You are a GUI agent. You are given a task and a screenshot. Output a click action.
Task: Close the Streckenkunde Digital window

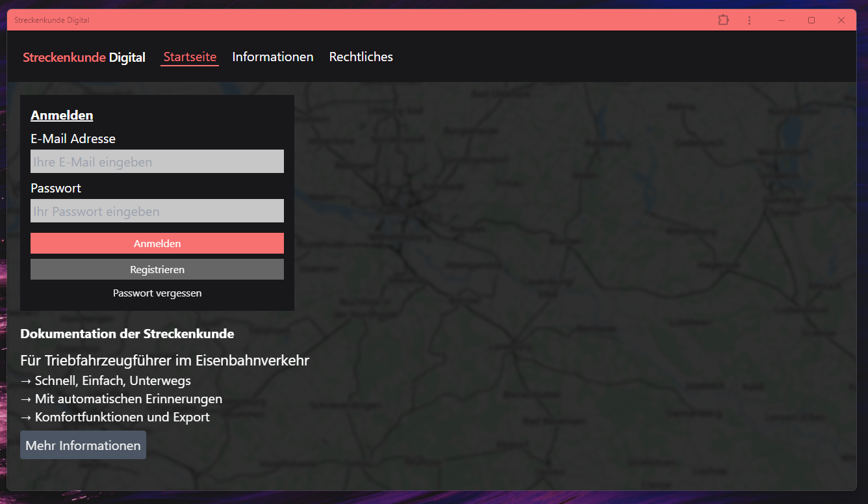(x=841, y=20)
